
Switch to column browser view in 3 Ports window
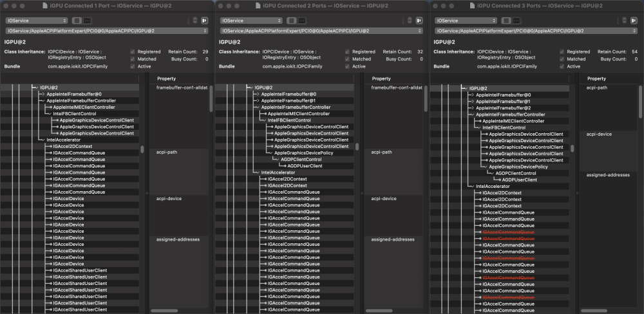pyautogui.click(x=516, y=21)
